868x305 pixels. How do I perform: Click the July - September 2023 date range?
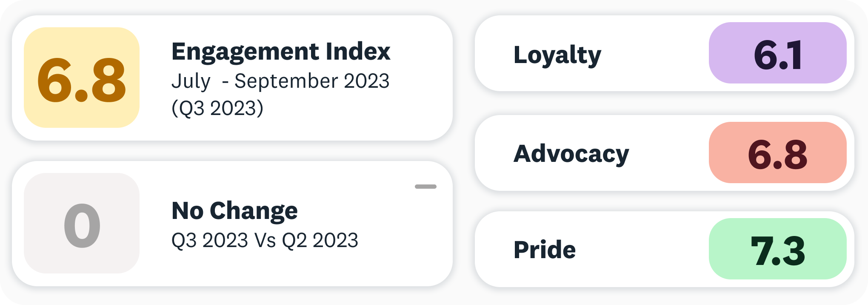coord(280,81)
